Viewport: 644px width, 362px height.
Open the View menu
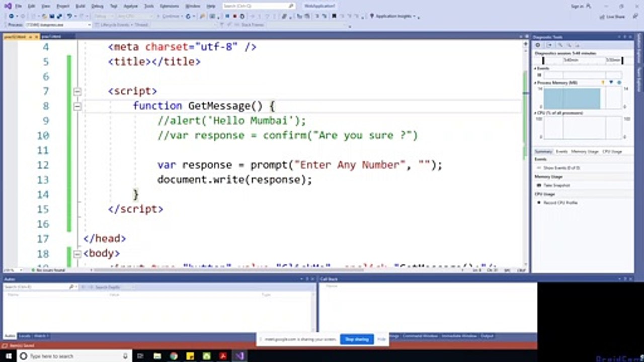(46, 6)
